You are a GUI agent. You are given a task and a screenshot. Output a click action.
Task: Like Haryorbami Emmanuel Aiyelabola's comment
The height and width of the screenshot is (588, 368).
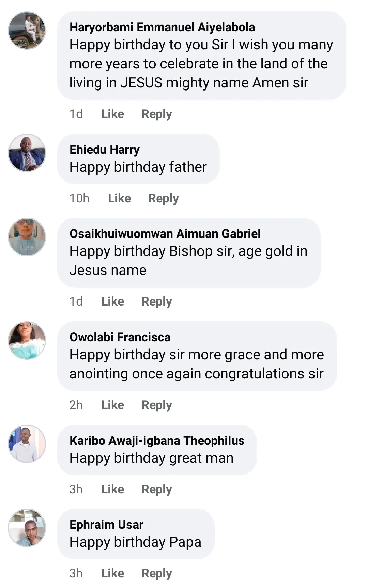tap(112, 114)
